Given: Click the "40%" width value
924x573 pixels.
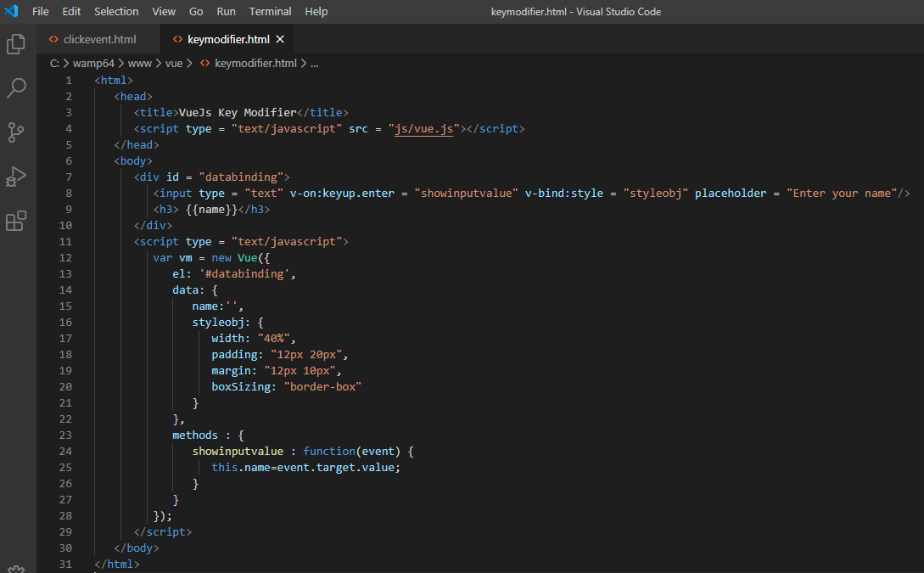Looking at the screenshot, I should (x=273, y=339).
